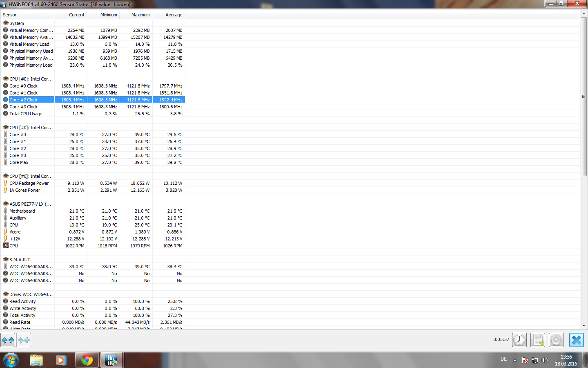Click lightning icon beside Vcore
The image size is (588, 368).
point(5,231)
